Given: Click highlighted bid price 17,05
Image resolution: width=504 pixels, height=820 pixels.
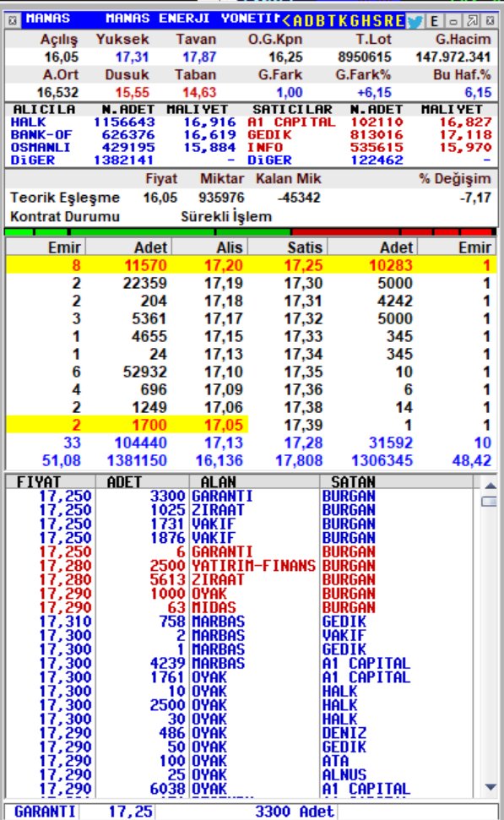Looking at the screenshot, I should pos(224,425).
